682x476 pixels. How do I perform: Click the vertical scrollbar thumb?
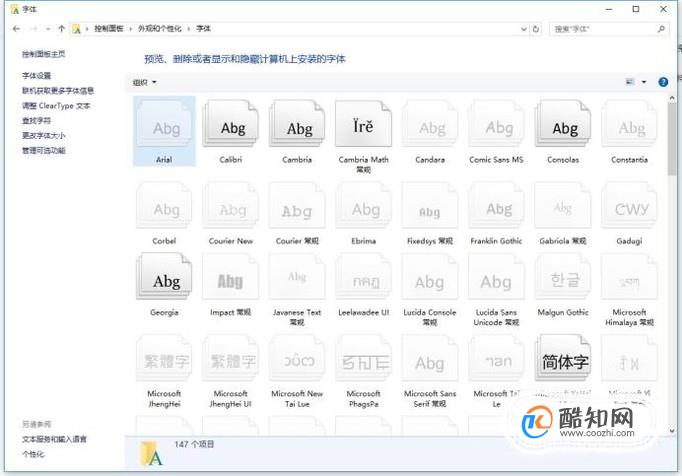pos(672,139)
